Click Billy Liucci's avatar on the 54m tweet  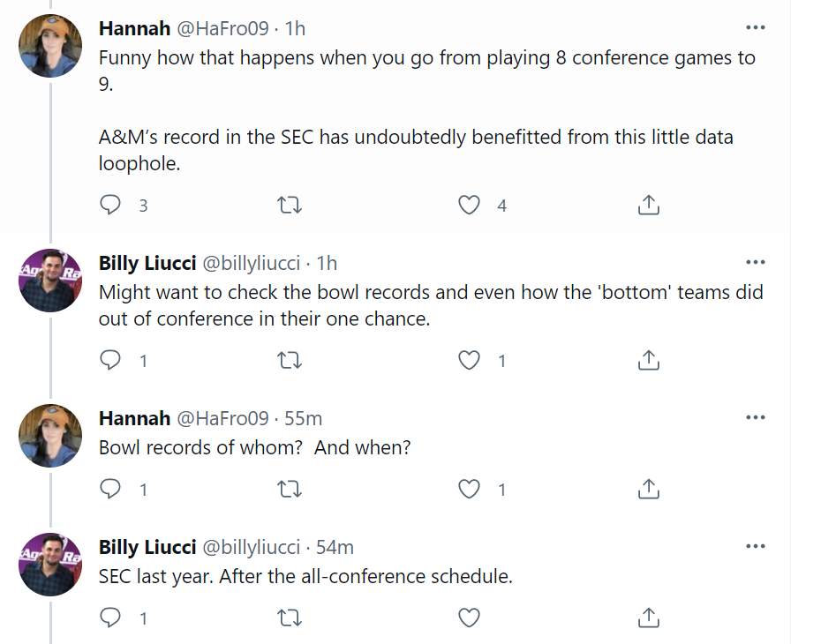(x=51, y=563)
